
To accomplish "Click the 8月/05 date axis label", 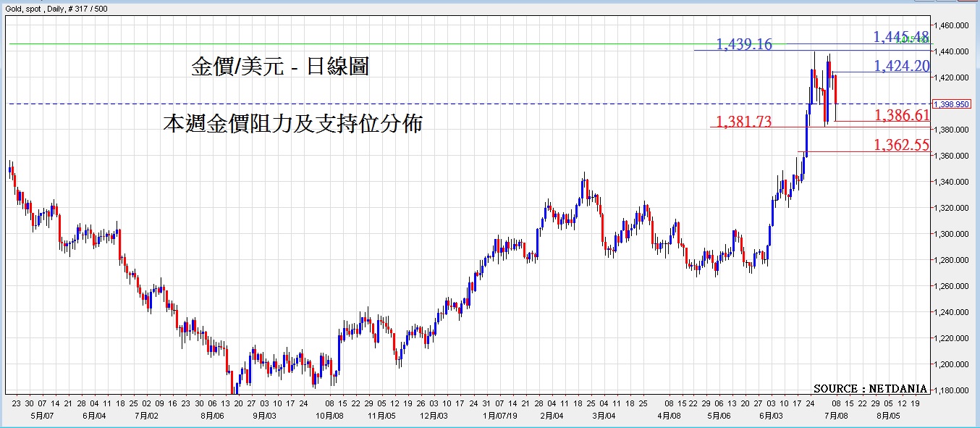I will (890, 416).
